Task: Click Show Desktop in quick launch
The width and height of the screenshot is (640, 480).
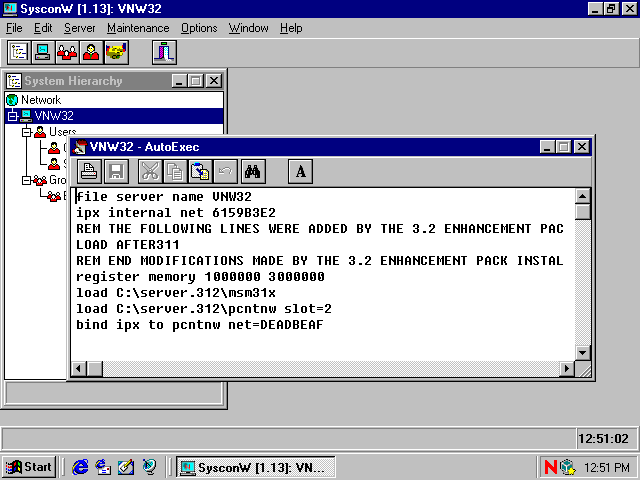Action: coord(126,467)
